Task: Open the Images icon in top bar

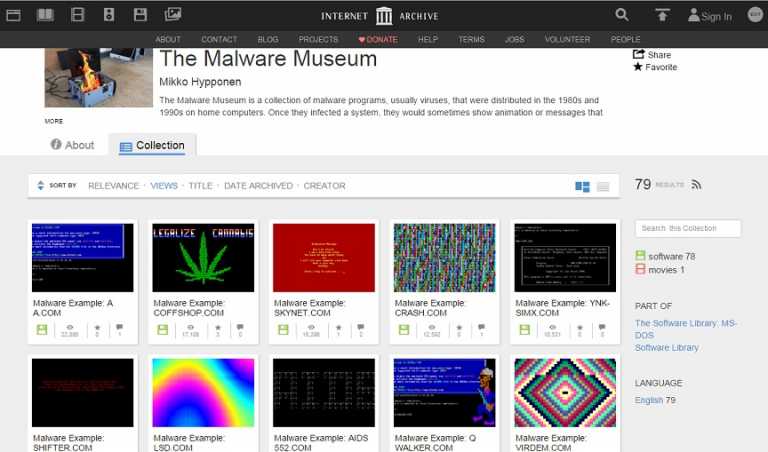Action: (173, 14)
